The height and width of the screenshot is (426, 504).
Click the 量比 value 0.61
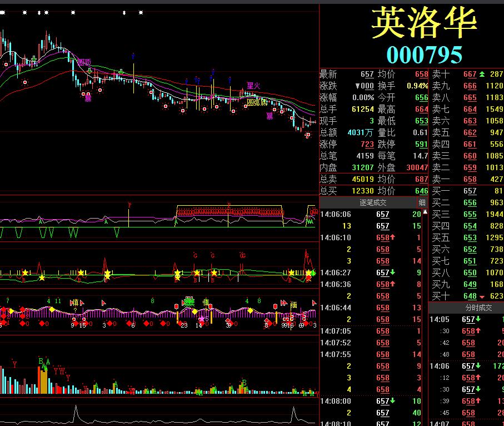[420, 132]
